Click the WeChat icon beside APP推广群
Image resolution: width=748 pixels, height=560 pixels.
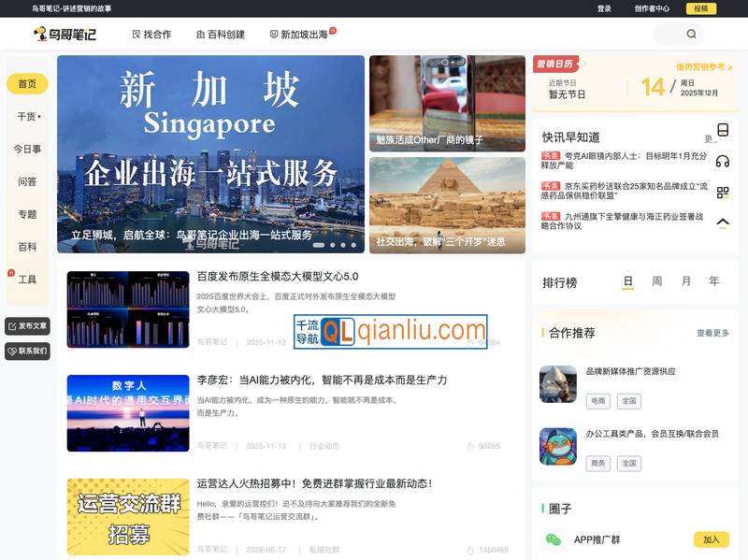(554, 539)
